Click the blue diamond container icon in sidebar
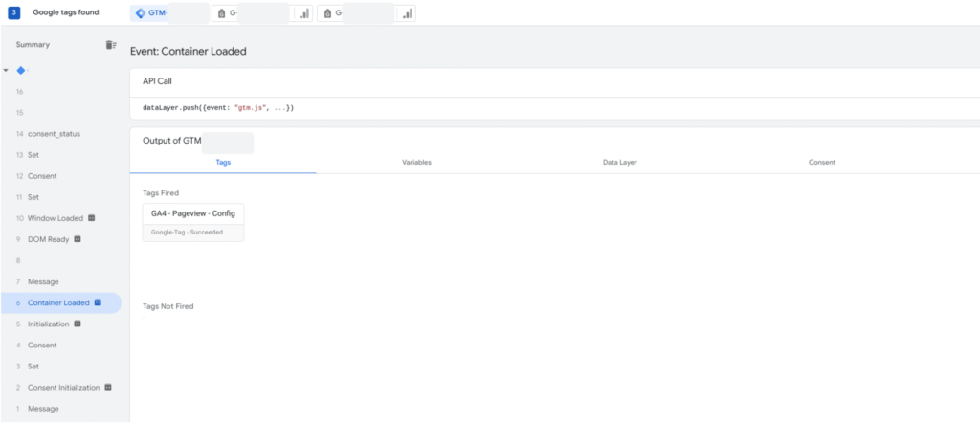This screenshot has width=980, height=424. click(21, 70)
